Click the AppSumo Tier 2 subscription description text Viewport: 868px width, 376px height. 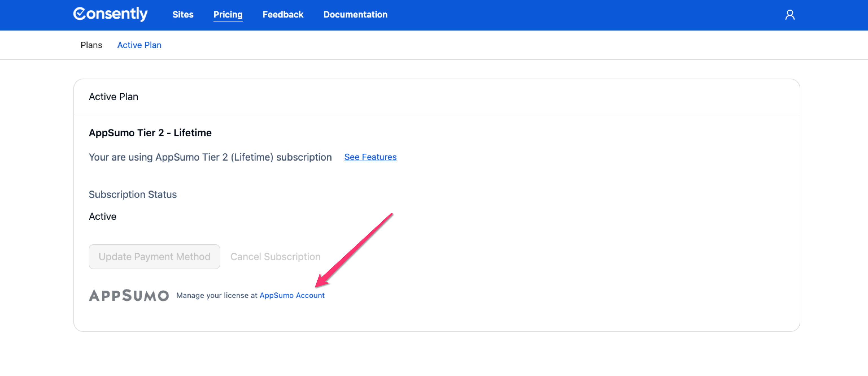210,157
